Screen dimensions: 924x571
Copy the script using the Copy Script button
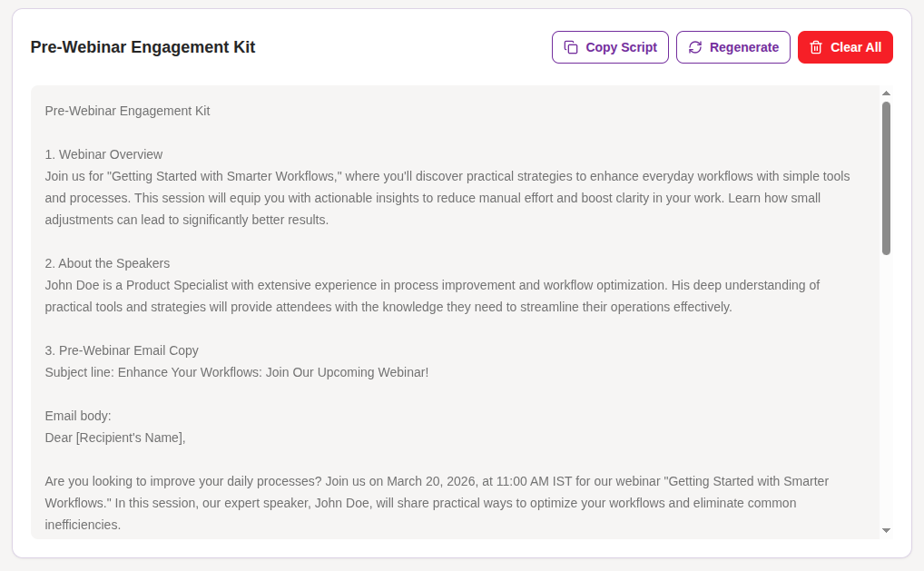[x=610, y=46]
